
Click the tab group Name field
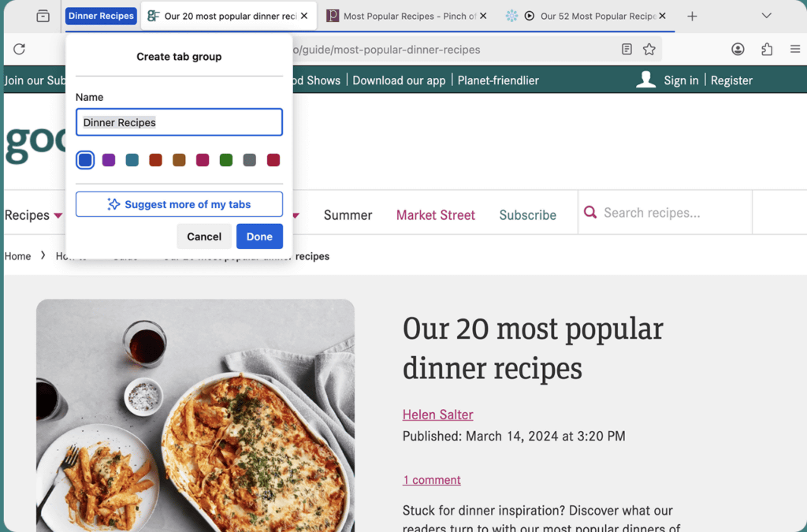tap(179, 122)
